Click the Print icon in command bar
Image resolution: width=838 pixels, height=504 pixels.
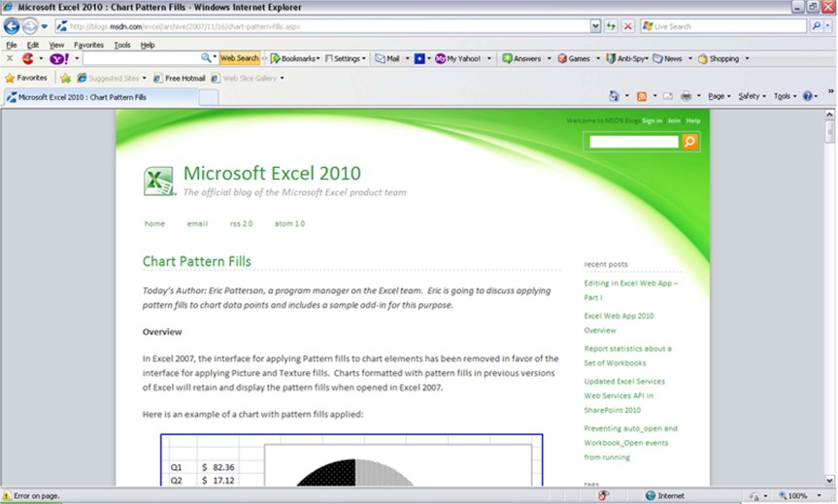(686, 96)
